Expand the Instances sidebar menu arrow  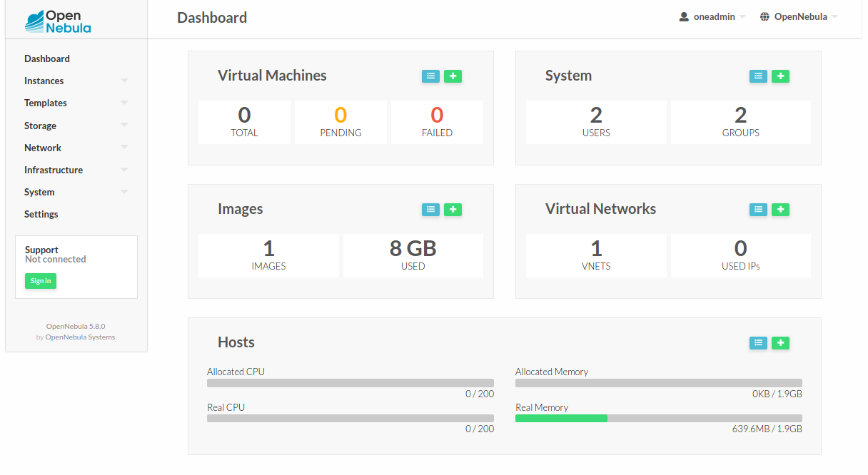(x=124, y=81)
